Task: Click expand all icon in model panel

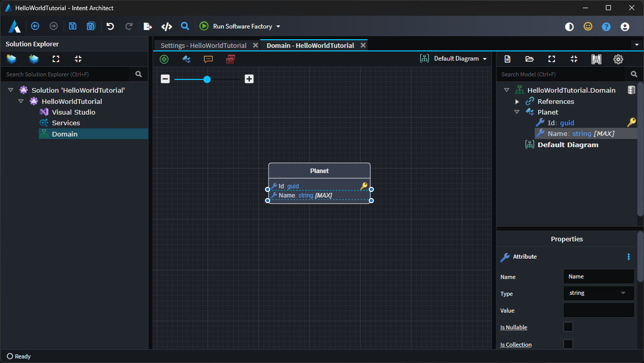Action: [x=552, y=59]
